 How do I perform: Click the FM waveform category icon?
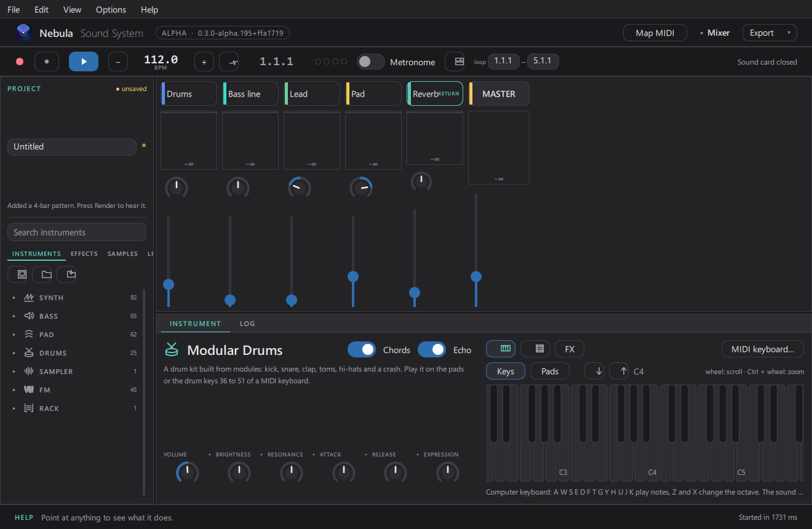point(29,390)
